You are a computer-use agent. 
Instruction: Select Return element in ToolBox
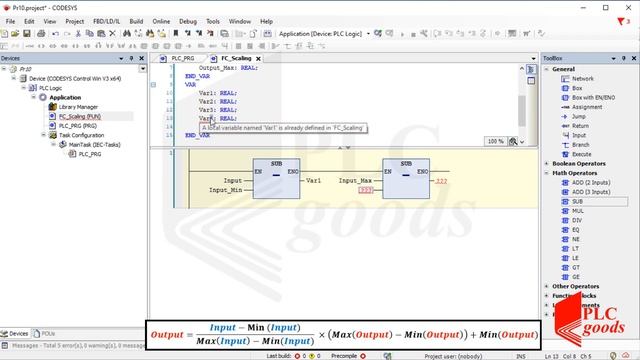(x=575, y=126)
